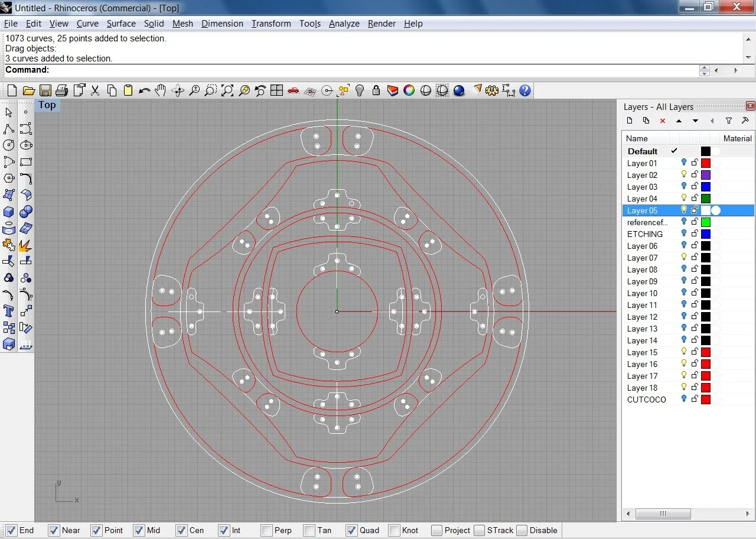The height and width of the screenshot is (539, 756).
Task: Click the blue Render sphere icon
Action: pos(459,90)
